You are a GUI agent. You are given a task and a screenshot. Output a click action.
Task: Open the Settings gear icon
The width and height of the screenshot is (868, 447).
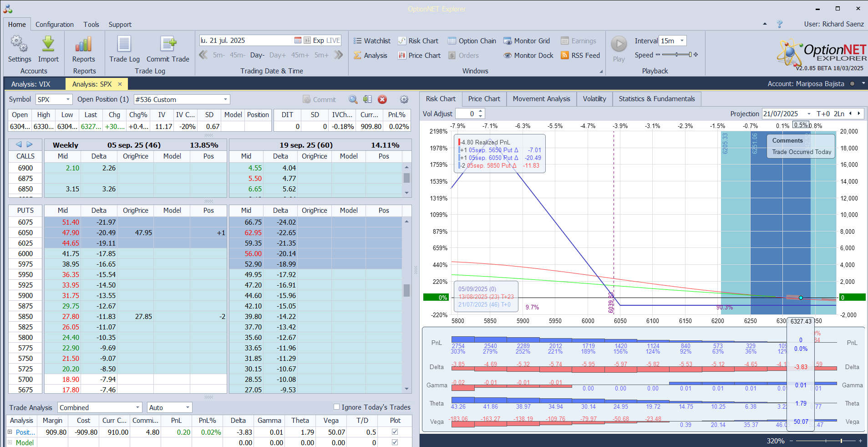pyautogui.click(x=19, y=44)
